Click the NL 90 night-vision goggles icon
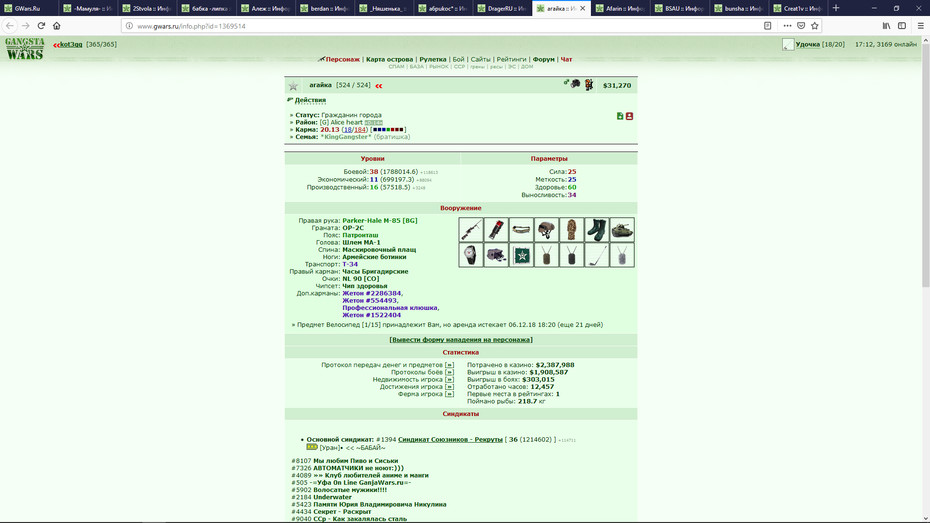 [496, 255]
